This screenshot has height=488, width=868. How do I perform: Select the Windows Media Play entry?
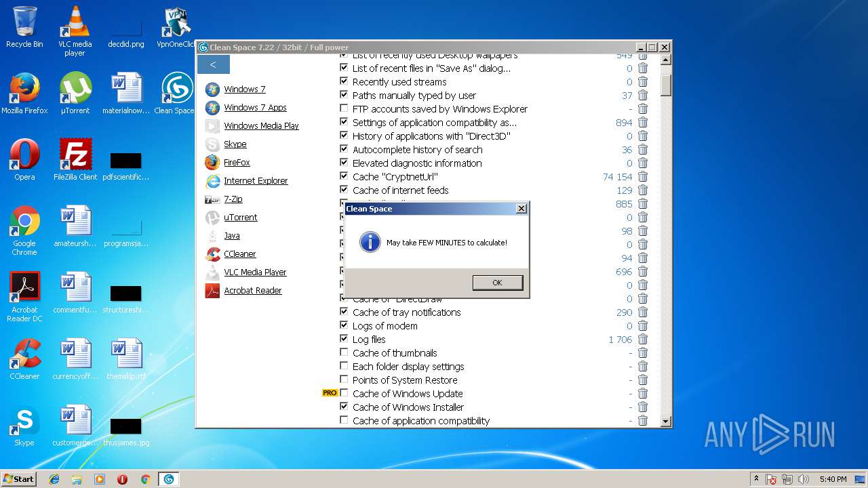[261, 126]
